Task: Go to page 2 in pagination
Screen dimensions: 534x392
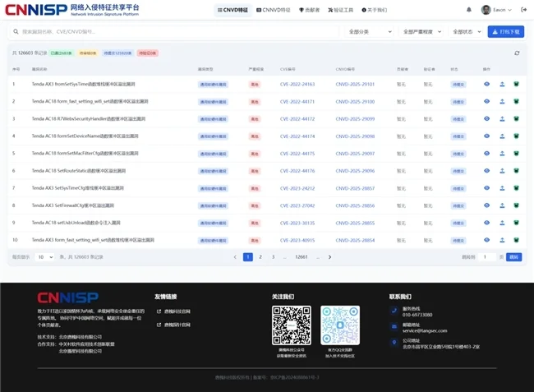Action: coord(261,257)
